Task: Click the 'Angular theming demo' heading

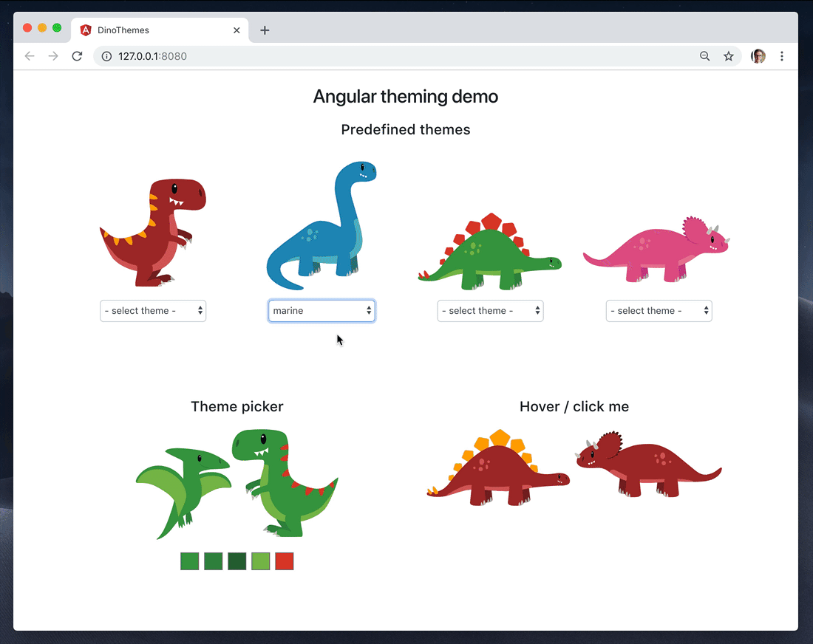Action: [406, 96]
